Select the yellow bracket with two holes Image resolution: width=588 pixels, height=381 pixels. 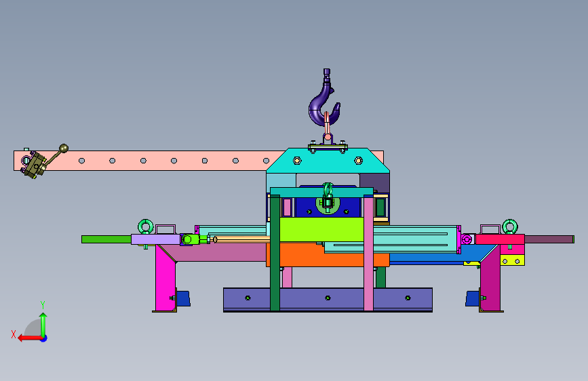512,260
